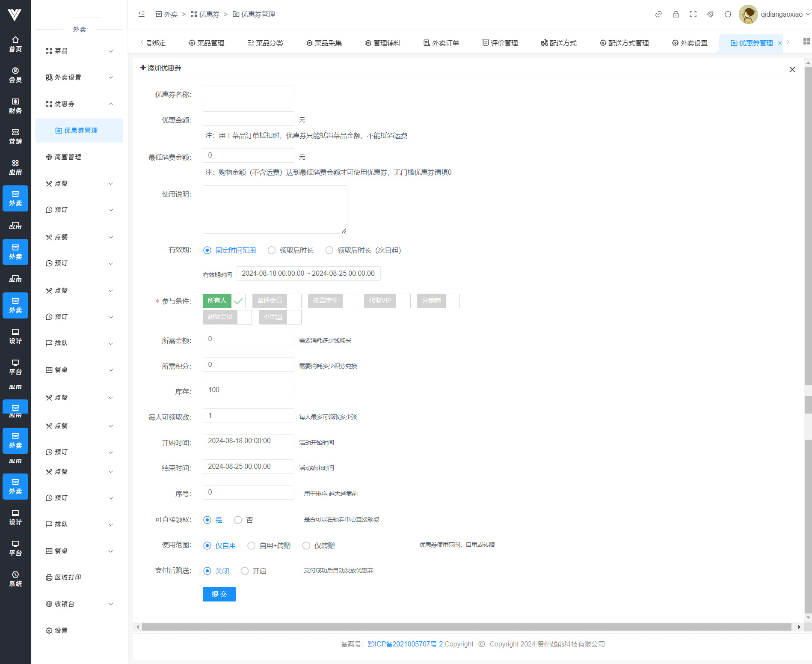Expand the 菜品 menu group
This screenshot has width=812, height=664.
[x=79, y=51]
